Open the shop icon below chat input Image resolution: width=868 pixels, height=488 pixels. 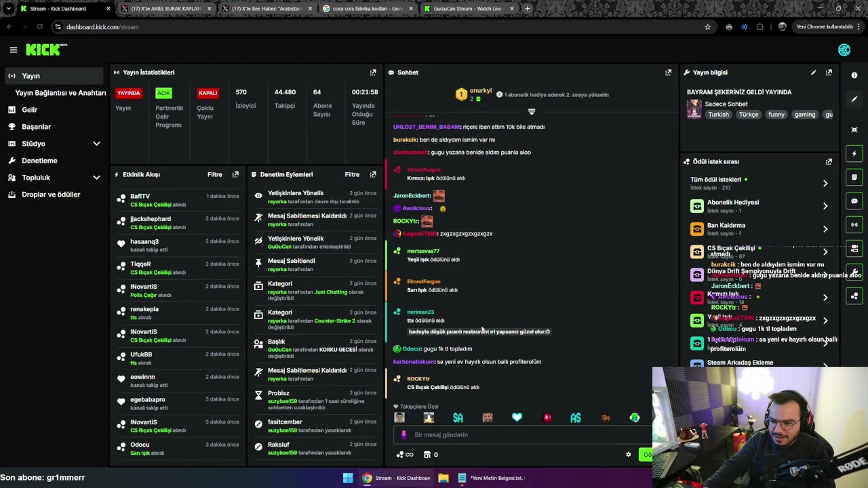tap(427, 455)
